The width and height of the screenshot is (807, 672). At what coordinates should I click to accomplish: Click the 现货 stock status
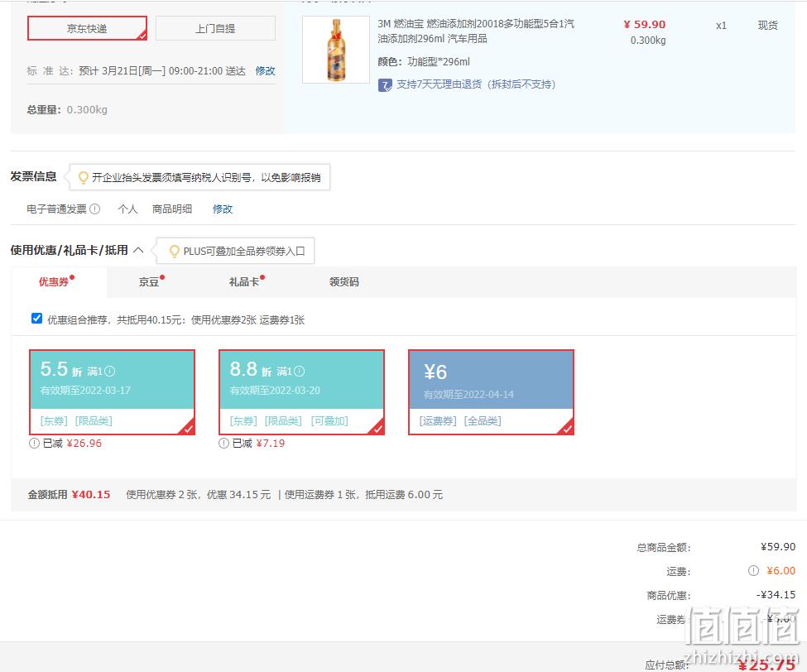pos(768,25)
